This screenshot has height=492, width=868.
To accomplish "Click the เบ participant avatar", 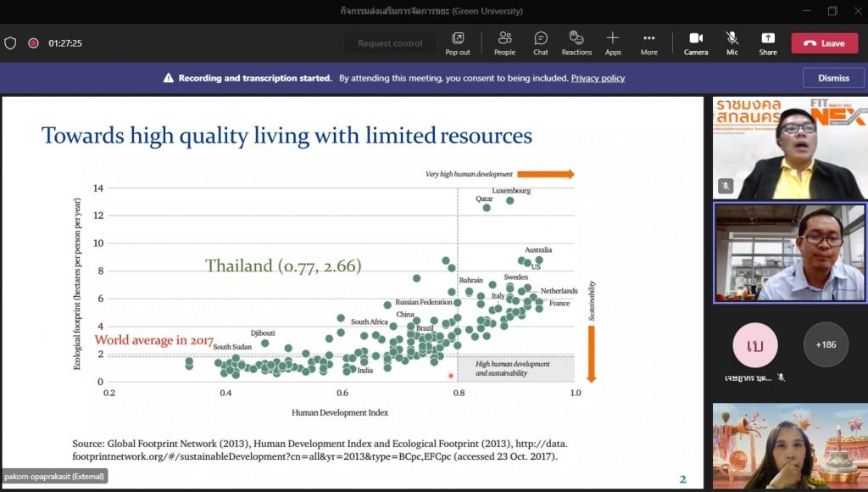I will point(754,344).
